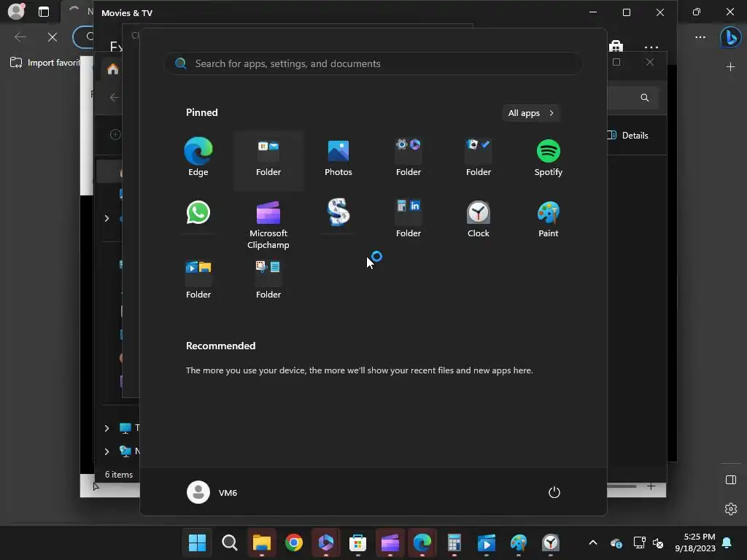
Task: Open the folder with Snipping Tool and Notepad
Action: (x=268, y=280)
